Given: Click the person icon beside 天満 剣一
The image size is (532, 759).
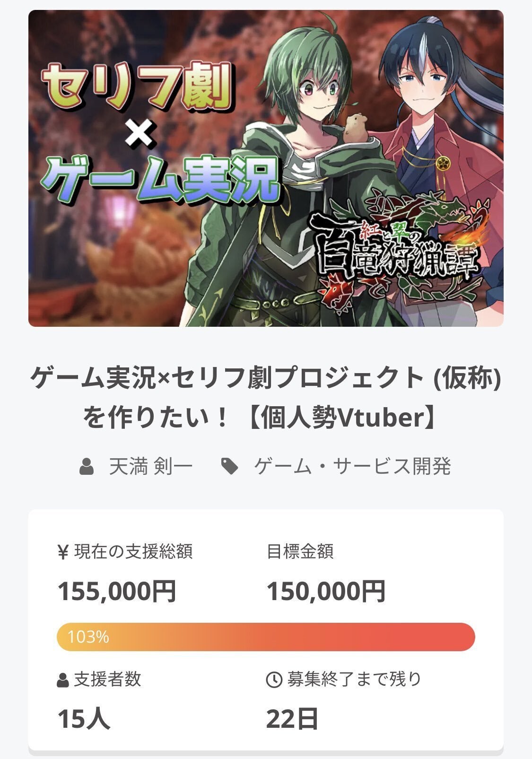Looking at the screenshot, I should click(87, 466).
